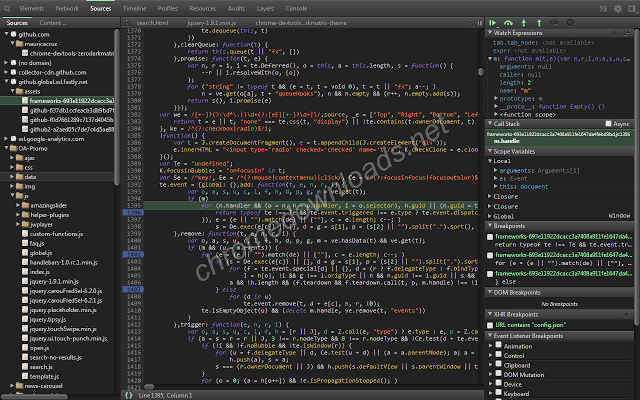Add a watch expression with plus icon
Viewport: 640px width, 400px height.
pos(614,33)
